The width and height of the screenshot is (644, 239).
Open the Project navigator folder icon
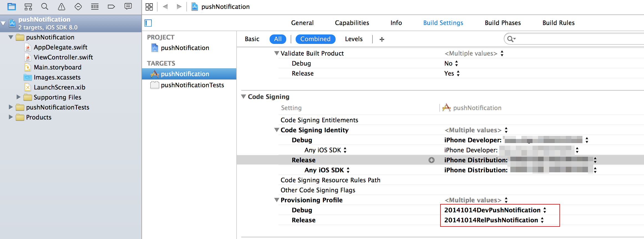click(x=12, y=6)
